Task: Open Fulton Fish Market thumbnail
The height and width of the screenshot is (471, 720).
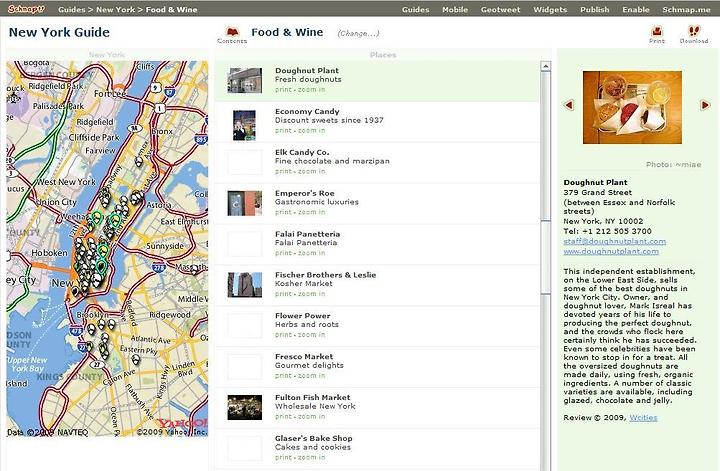Action: [245, 407]
